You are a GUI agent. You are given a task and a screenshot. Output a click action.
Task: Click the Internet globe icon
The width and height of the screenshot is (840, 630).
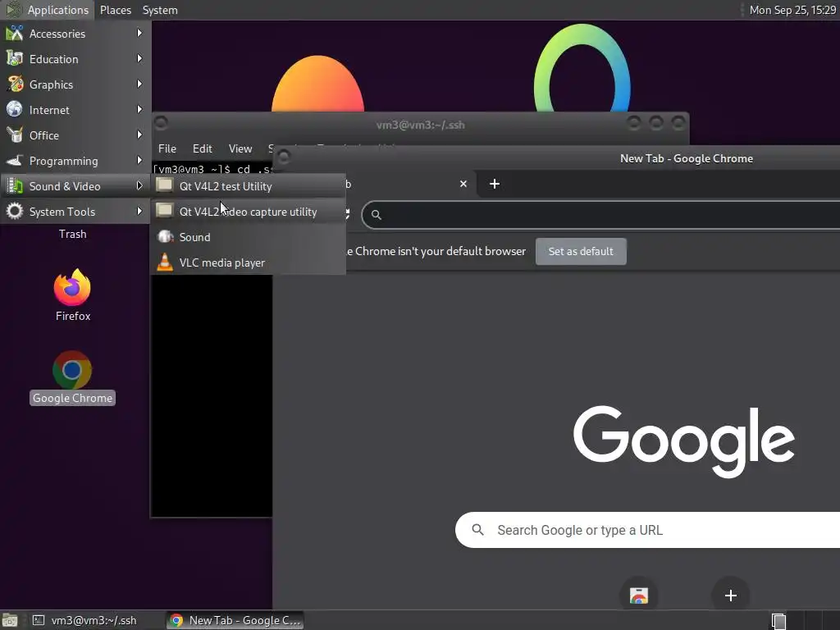tap(15, 109)
